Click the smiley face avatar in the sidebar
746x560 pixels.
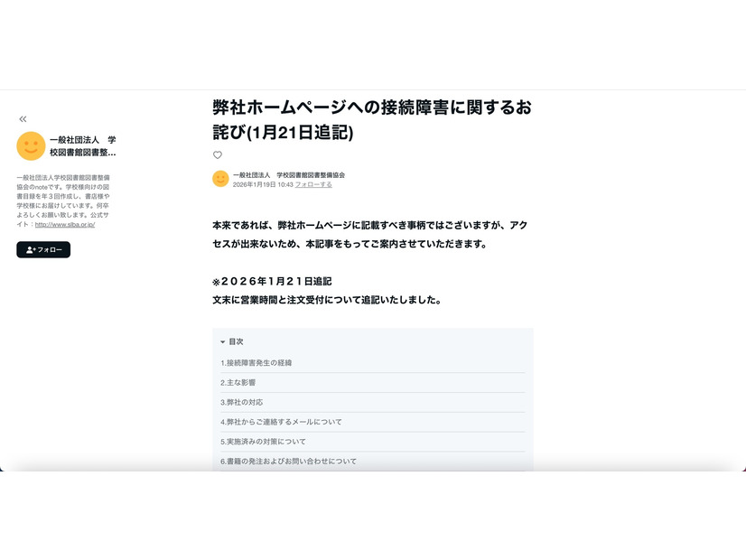[30, 145]
